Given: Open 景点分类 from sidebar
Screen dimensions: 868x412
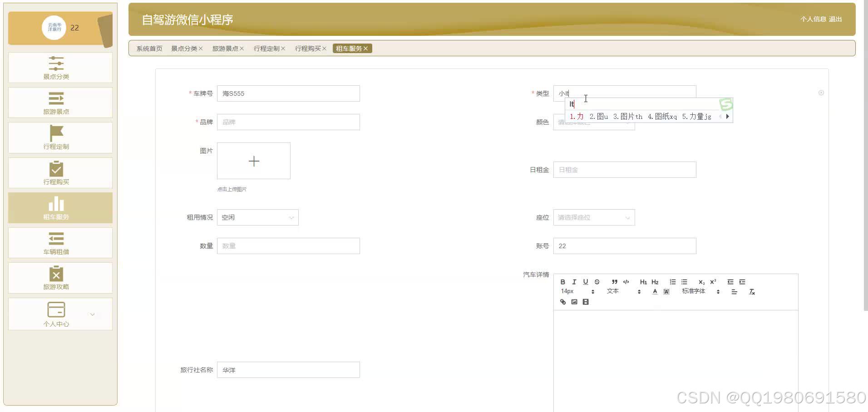Looking at the screenshot, I should pyautogui.click(x=60, y=68).
